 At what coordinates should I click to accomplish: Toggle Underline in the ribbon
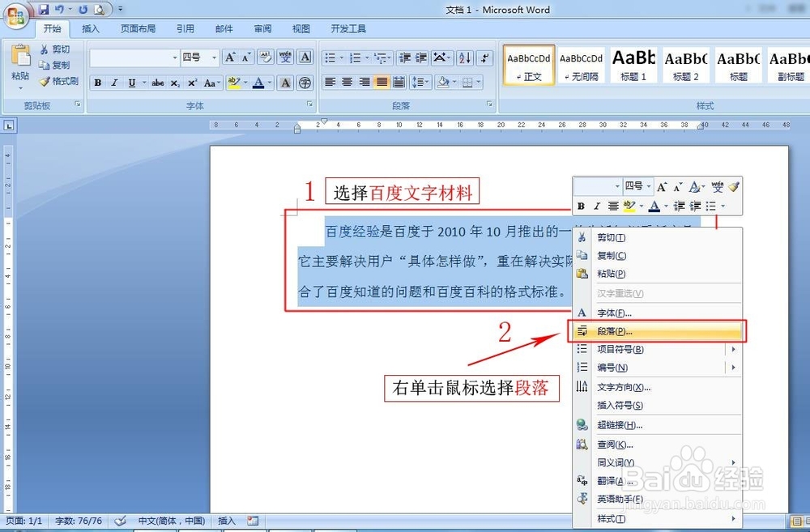132,83
